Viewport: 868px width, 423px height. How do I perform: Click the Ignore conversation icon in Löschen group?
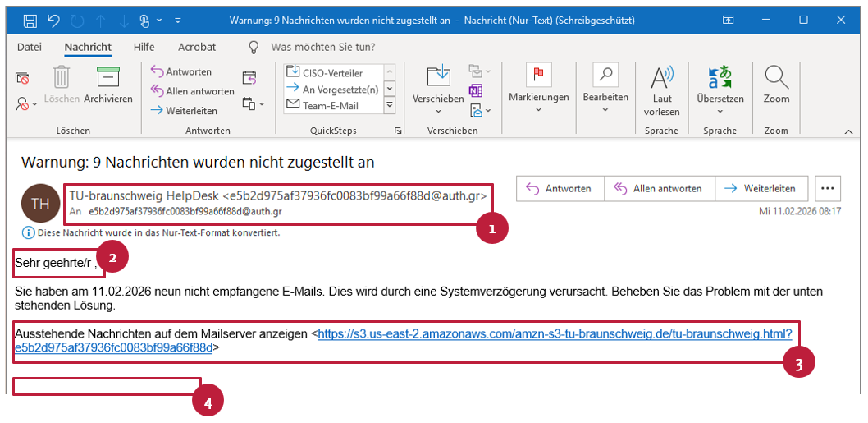click(23, 79)
